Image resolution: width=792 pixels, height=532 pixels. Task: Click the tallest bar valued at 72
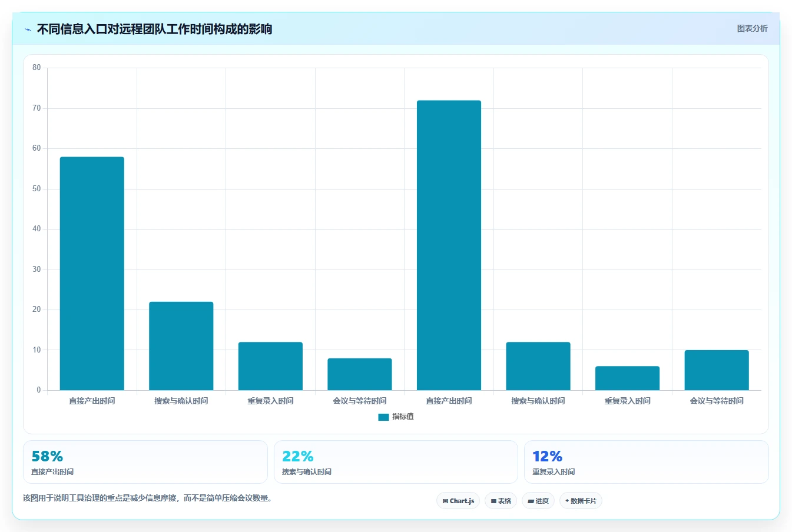coord(449,245)
